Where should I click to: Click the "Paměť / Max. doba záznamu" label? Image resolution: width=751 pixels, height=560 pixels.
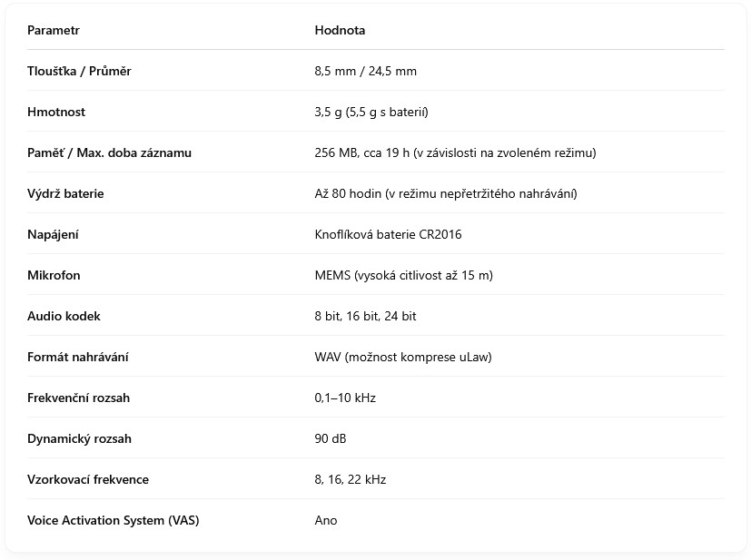pos(109,152)
